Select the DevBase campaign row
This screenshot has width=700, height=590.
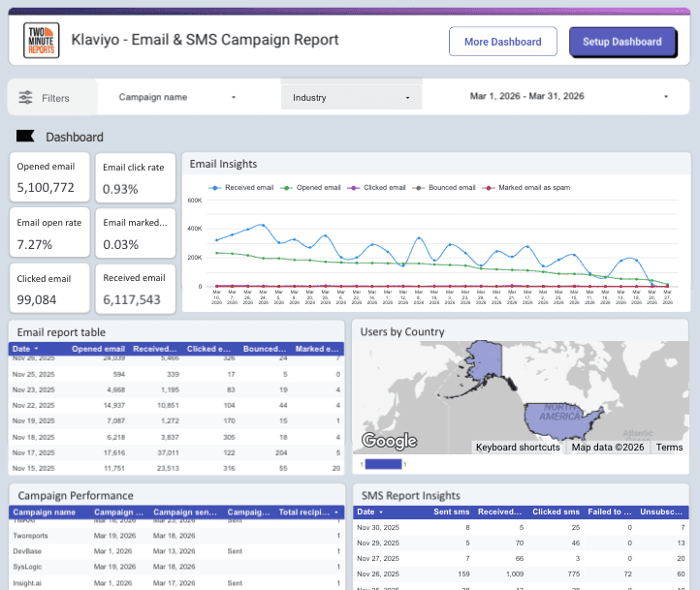[x=176, y=551]
